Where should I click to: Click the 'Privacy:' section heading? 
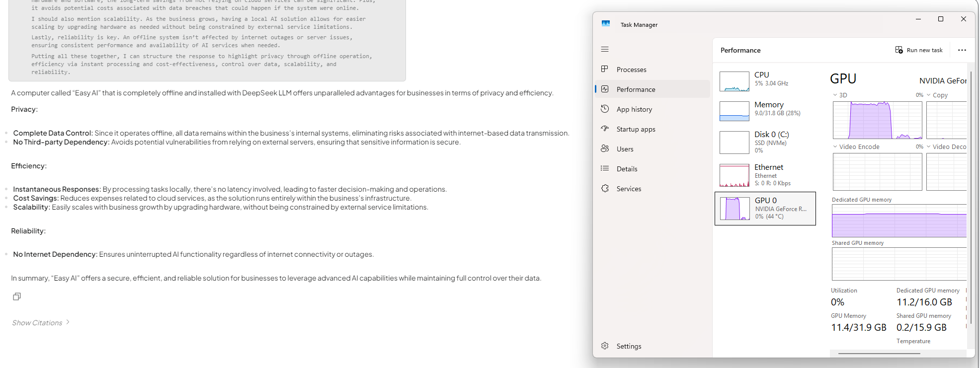[x=24, y=109]
